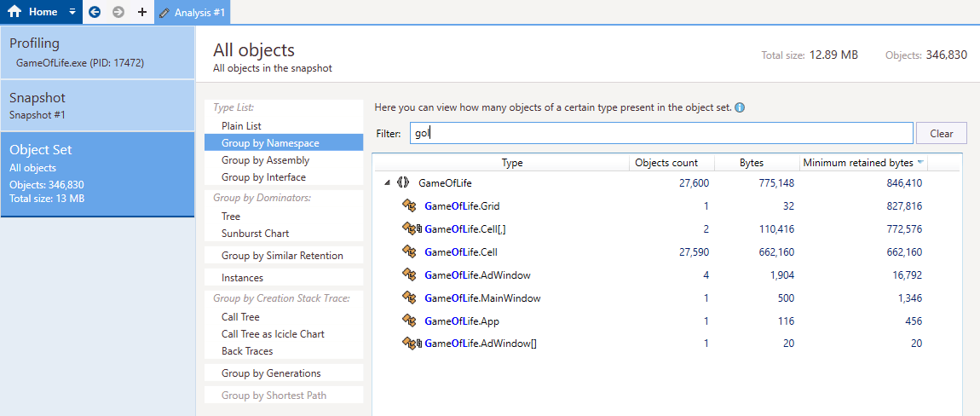Screen dimensions: 980x416
Task: Click the back navigation arrow icon
Action: (95, 12)
